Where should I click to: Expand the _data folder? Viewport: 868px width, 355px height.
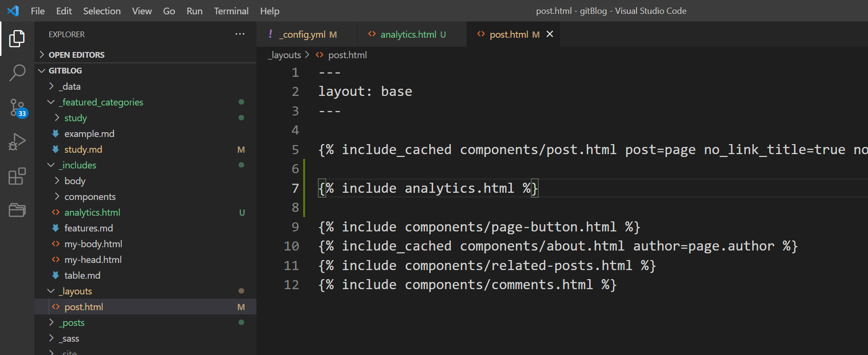click(52, 86)
